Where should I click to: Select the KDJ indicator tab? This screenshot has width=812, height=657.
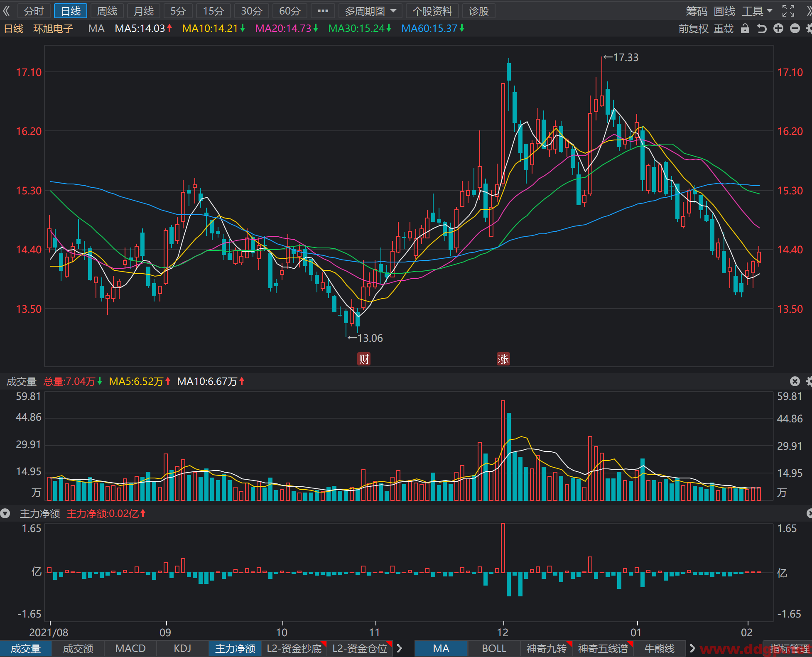point(182,649)
